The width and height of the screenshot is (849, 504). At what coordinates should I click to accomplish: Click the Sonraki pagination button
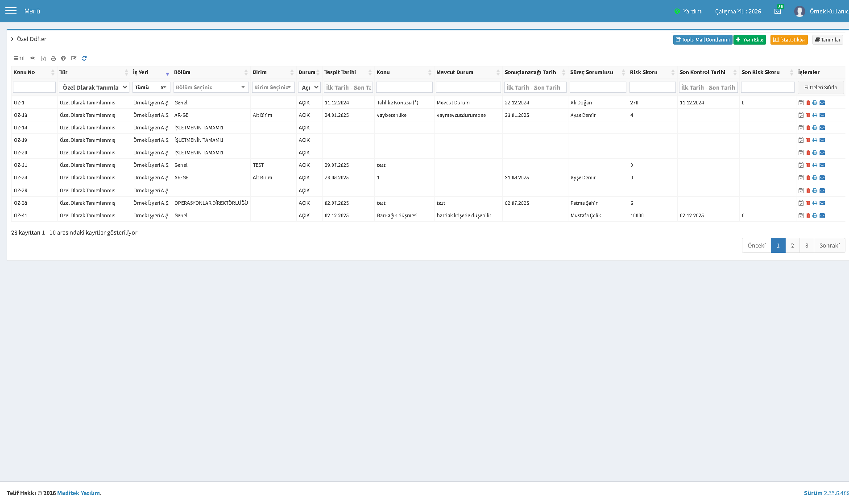click(829, 245)
